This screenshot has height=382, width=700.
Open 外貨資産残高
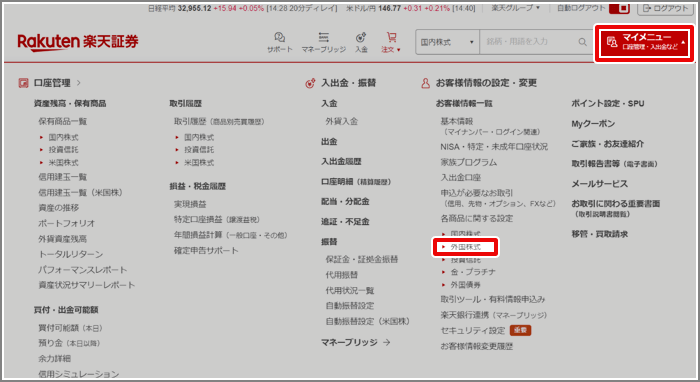(x=62, y=239)
